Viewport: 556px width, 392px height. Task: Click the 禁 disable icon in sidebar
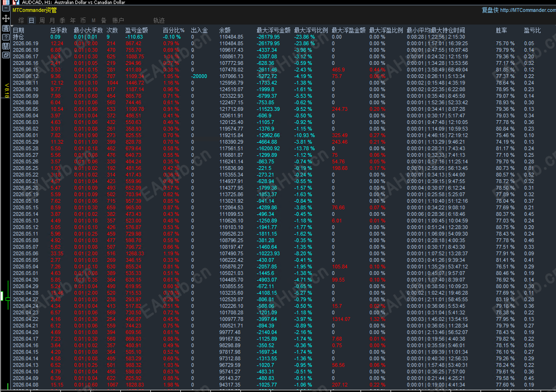(6, 46)
